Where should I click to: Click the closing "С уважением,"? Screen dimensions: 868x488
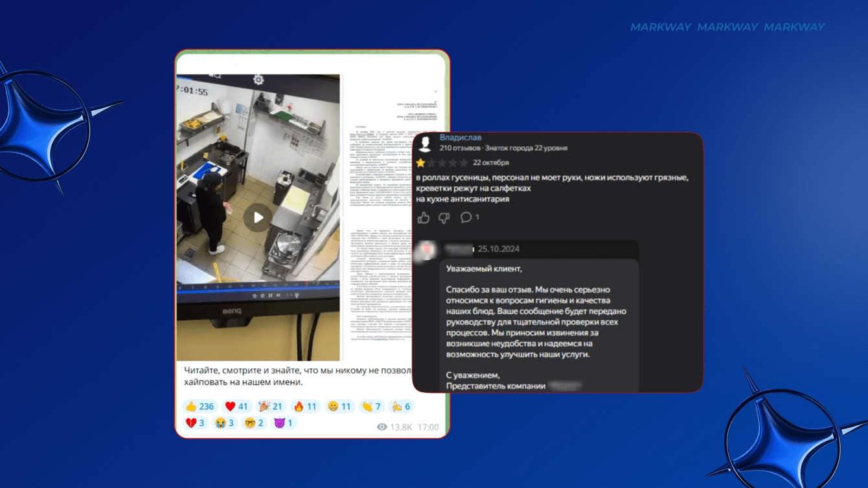[x=474, y=375]
